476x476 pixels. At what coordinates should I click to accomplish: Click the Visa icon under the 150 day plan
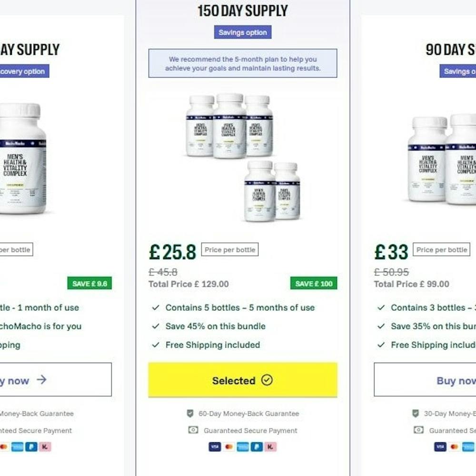coord(215,447)
